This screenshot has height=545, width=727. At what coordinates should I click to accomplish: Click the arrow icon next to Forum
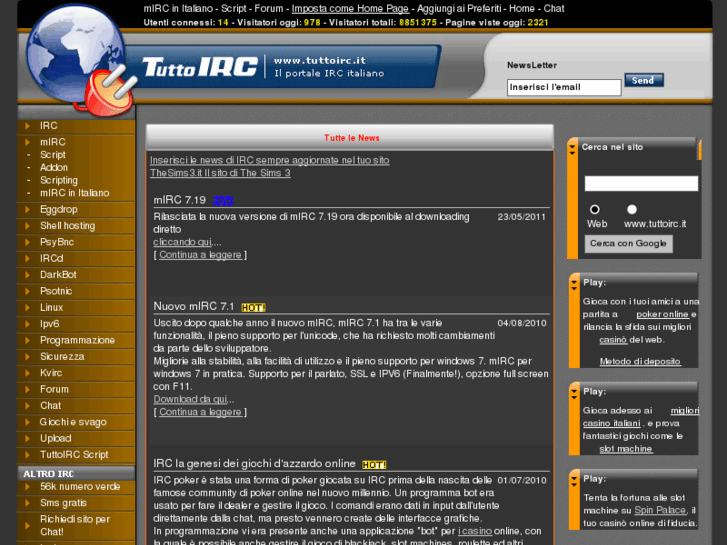click(x=27, y=389)
